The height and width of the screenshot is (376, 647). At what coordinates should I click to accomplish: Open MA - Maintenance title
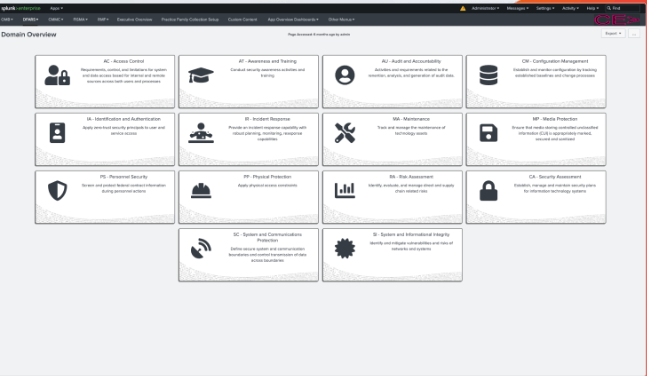(411, 119)
